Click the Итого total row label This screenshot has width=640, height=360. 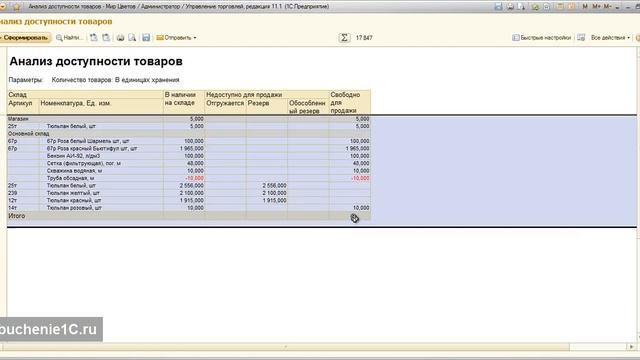pos(17,216)
